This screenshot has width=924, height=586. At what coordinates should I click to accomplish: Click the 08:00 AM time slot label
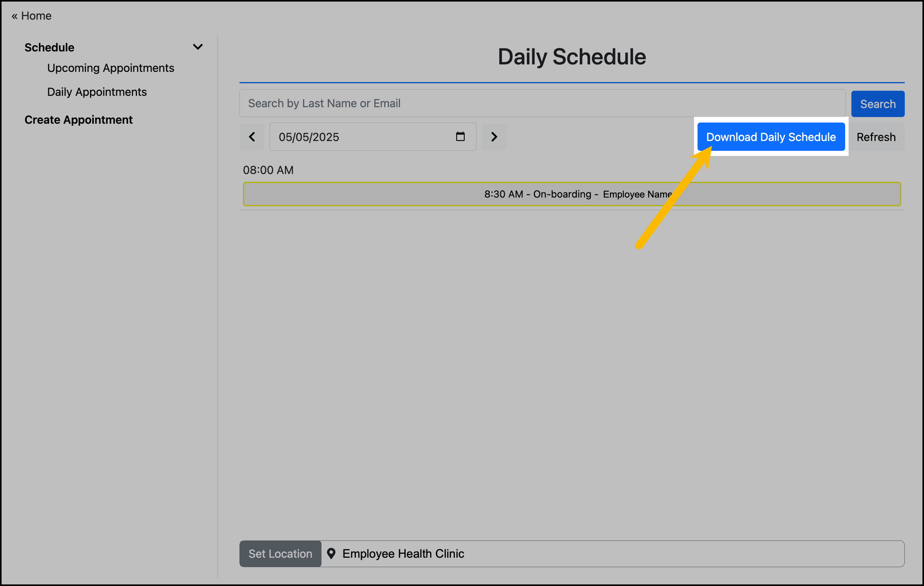click(268, 170)
